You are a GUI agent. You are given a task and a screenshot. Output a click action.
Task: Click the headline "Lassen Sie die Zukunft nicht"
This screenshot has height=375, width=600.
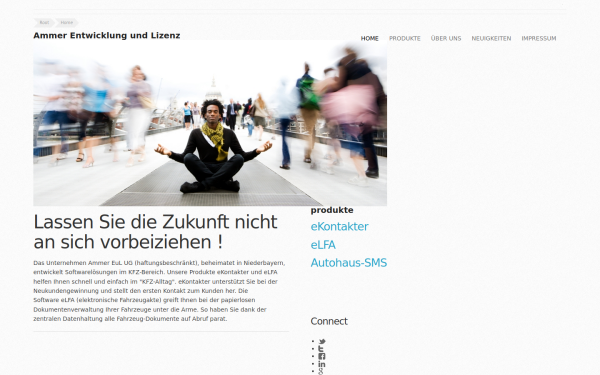click(155, 222)
